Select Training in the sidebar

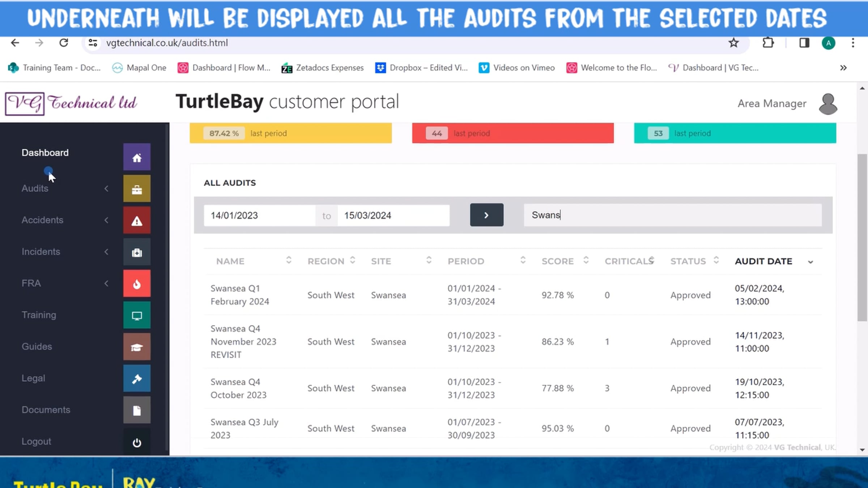(39, 315)
